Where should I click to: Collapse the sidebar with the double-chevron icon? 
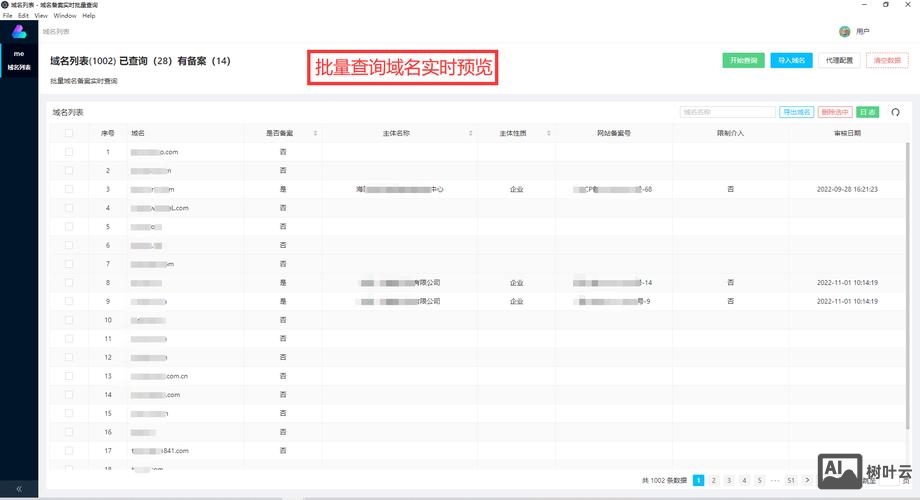[19, 489]
